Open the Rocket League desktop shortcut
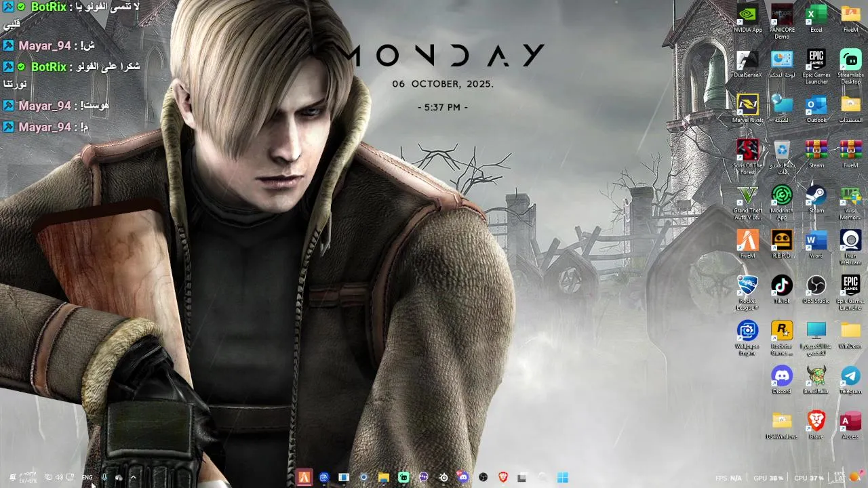This screenshot has width=868, height=488. point(747,293)
